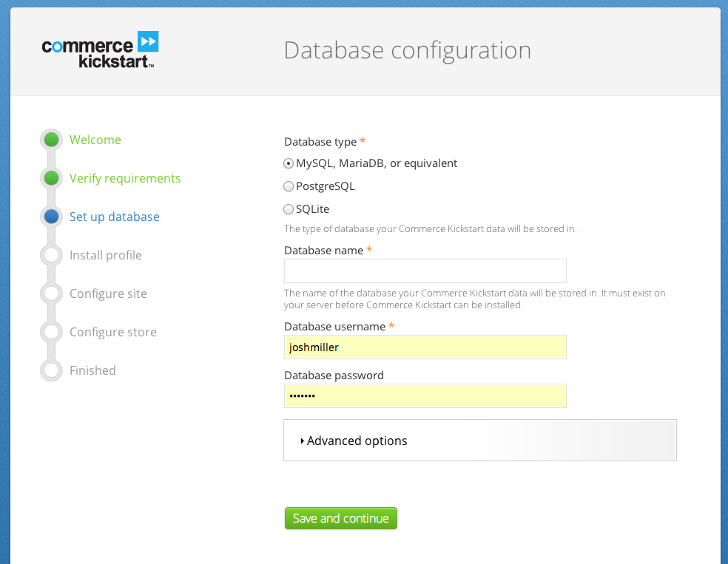728x564 pixels.
Task: Click the green Welcome step circle
Action: (51, 140)
